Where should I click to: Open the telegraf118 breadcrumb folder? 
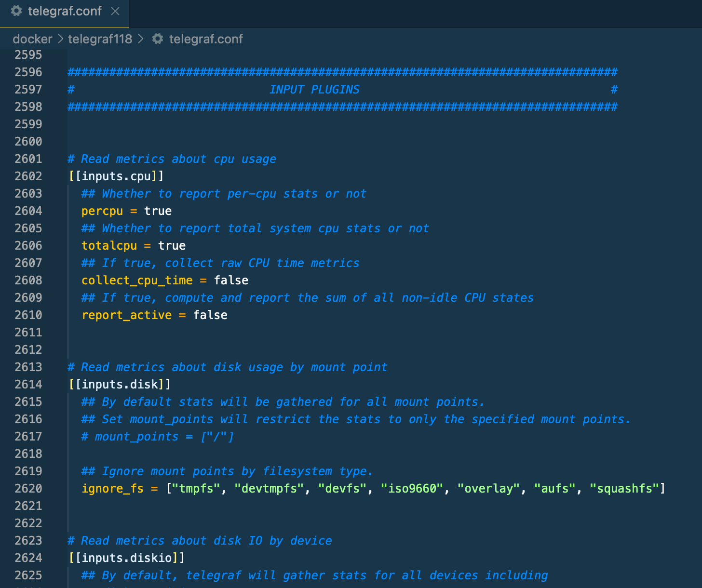[x=100, y=39]
